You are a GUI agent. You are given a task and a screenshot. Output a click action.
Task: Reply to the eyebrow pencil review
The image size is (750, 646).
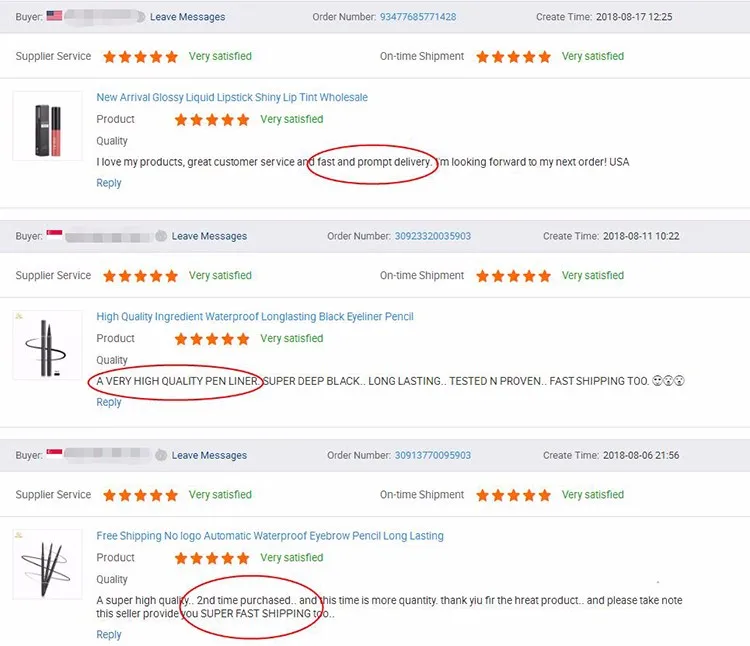click(109, 635)
